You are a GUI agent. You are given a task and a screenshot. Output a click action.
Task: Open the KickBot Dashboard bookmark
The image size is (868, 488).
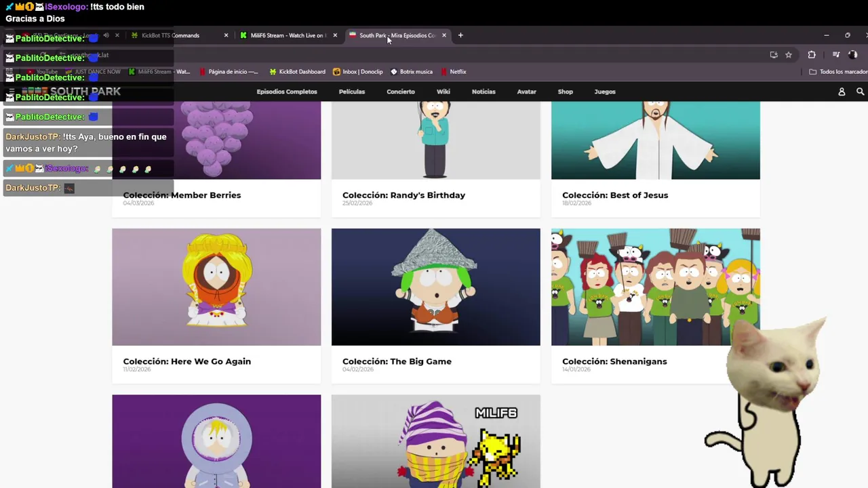297,72
